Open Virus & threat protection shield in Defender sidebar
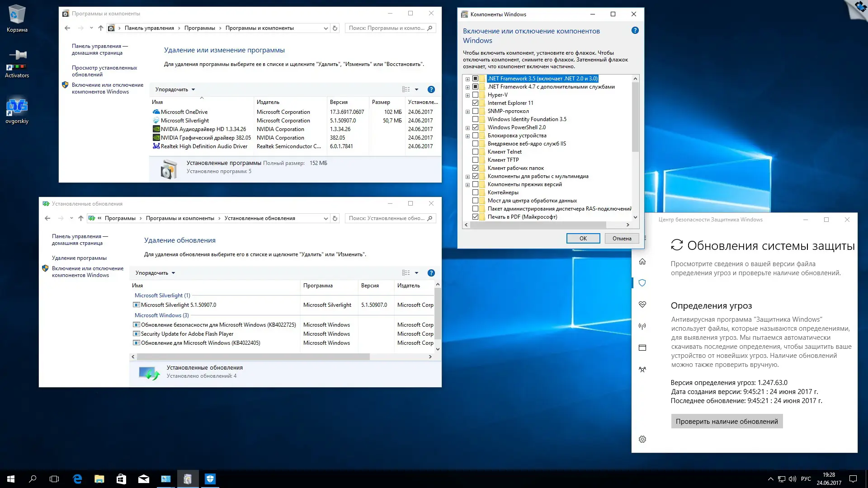Screen dimensions: 868x488 [x=642, y=283]
